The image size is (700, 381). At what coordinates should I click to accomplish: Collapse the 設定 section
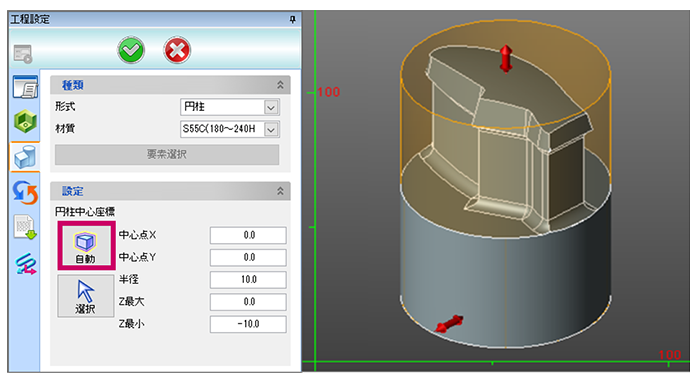(x=280, y=191)
